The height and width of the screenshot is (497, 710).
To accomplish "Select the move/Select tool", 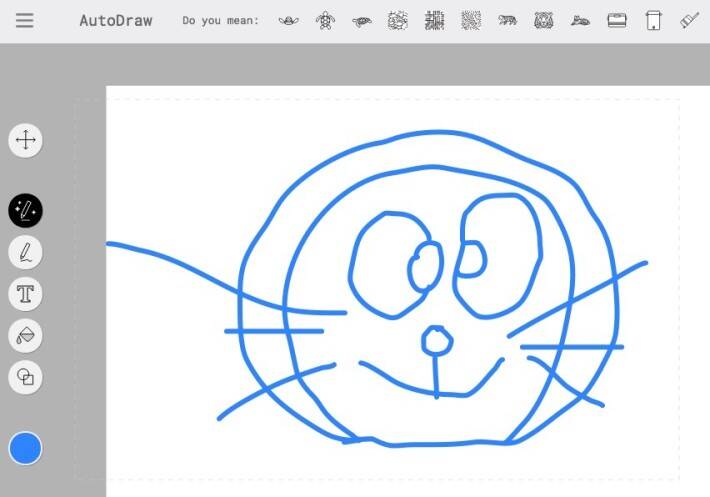I will point(25,140).
